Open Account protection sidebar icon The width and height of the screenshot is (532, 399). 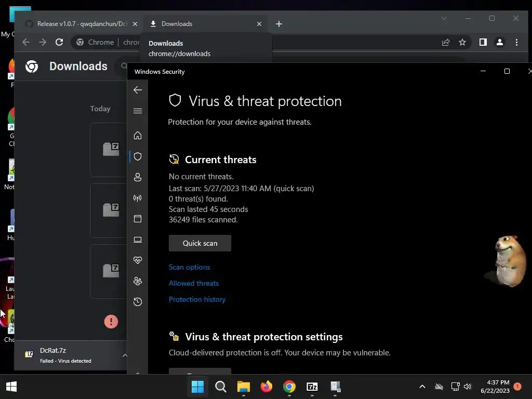pyautogui.click(x=137, y=177)
